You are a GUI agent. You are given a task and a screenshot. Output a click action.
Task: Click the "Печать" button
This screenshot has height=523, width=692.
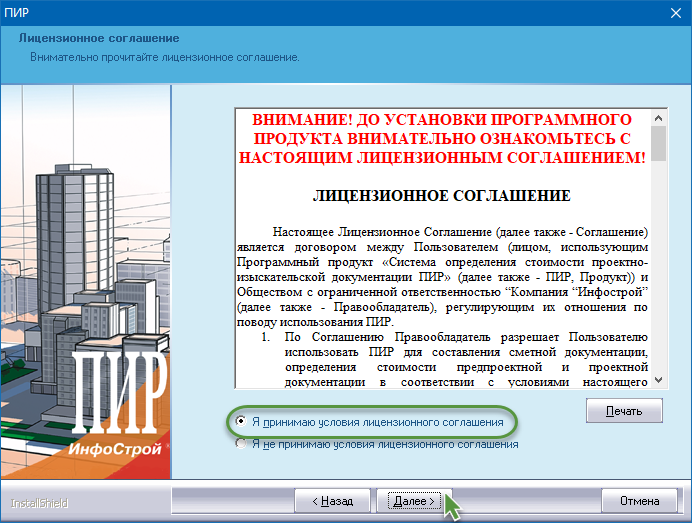[x=624, y=411]
